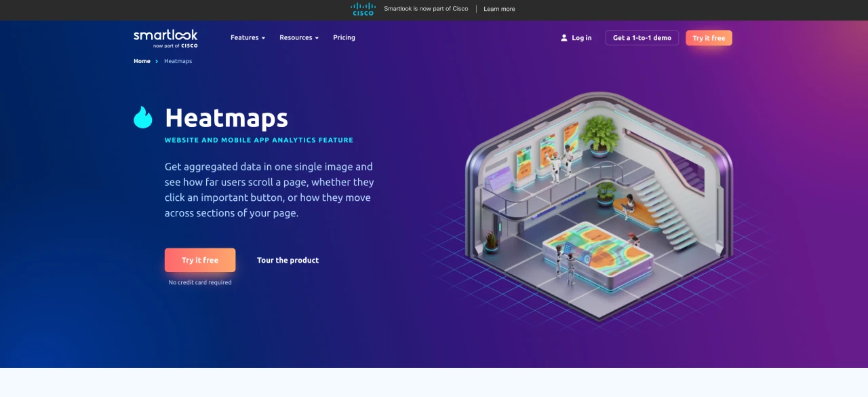Click the hero Try it free button

tap(200, 260)
